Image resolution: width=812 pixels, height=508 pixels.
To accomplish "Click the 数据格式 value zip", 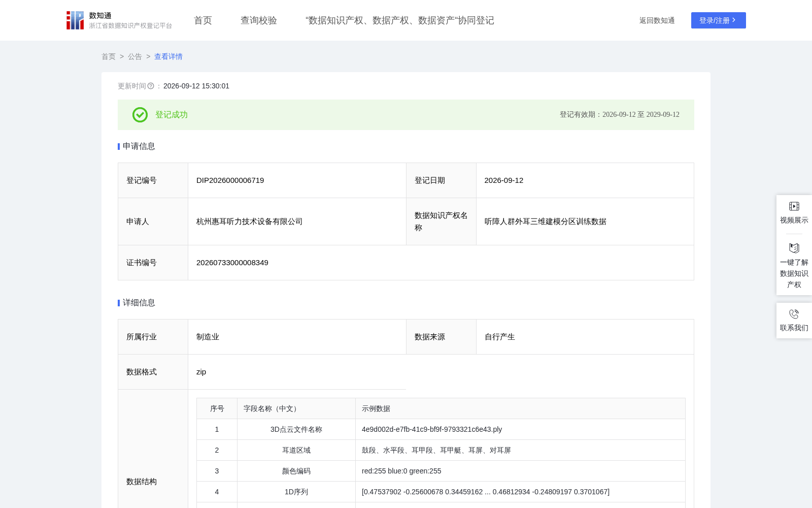I will [201, 372].
